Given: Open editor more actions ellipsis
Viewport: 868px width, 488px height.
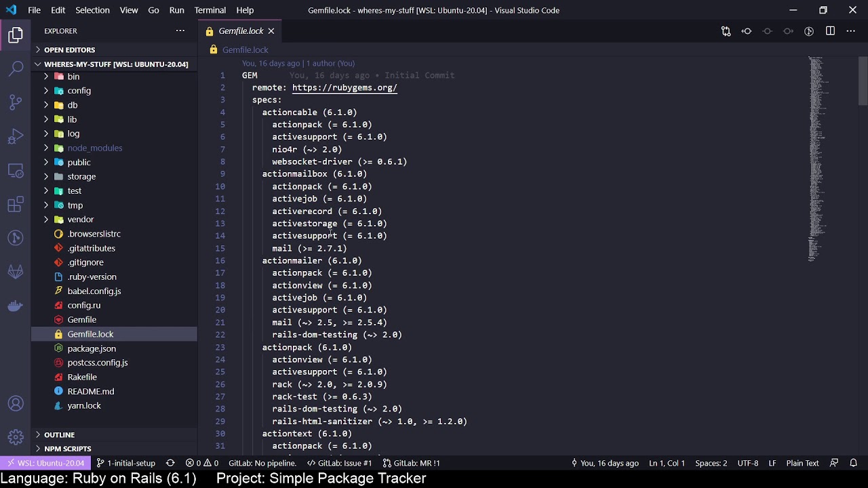Looking at the screenshot, I should (x=851, y=31).
